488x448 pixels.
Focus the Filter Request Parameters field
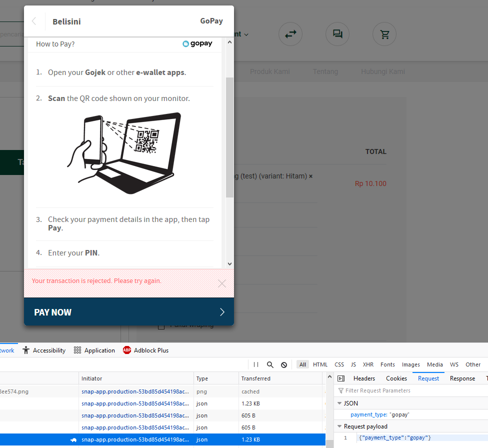(411, 390)
